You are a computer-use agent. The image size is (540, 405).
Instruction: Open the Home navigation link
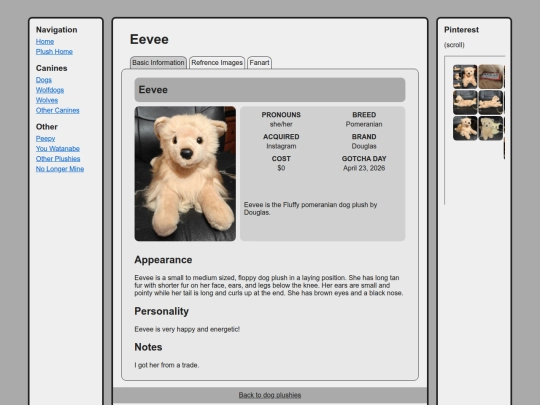(x=45, y=42)
